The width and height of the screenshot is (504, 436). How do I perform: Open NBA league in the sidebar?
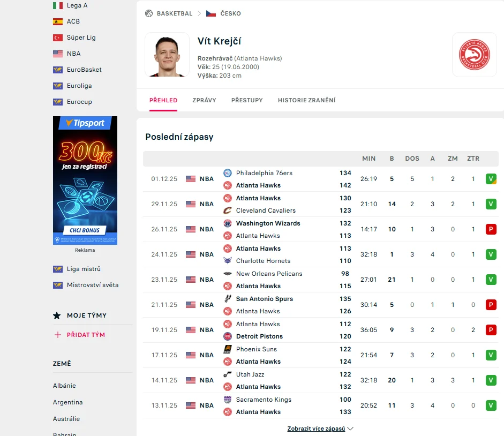(73, 54)
